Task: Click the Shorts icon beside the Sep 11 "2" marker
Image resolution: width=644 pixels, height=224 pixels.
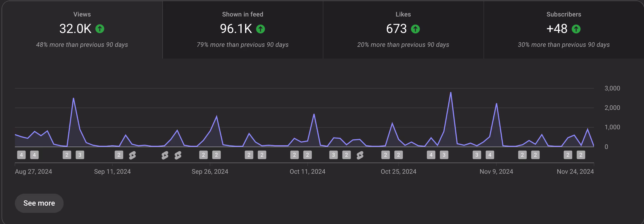Action: click(132, 155)
